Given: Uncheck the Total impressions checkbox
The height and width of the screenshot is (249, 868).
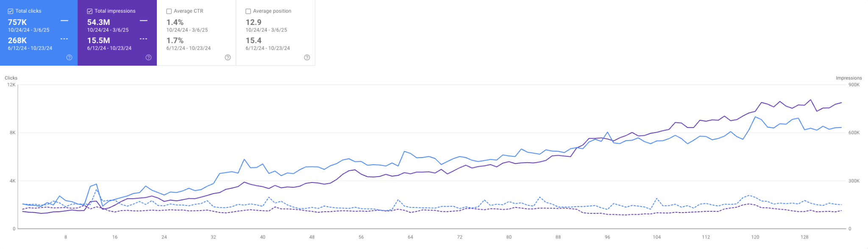Looking at the screenshot, I should 90,11.
